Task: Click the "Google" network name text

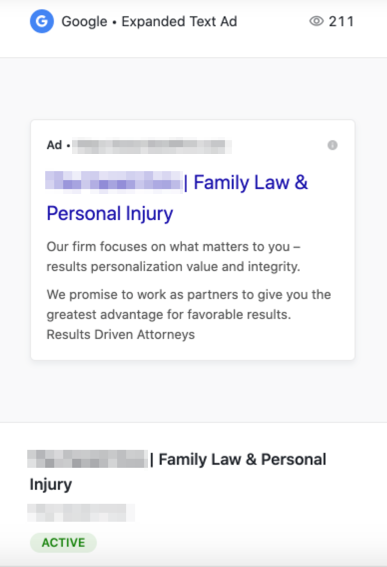Action: [x=84, y=22]
